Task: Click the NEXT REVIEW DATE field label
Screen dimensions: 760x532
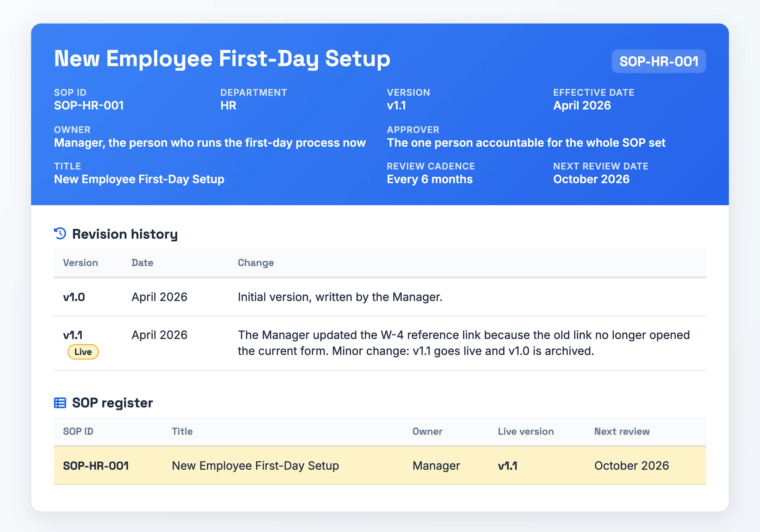Action: pos(600,166)
